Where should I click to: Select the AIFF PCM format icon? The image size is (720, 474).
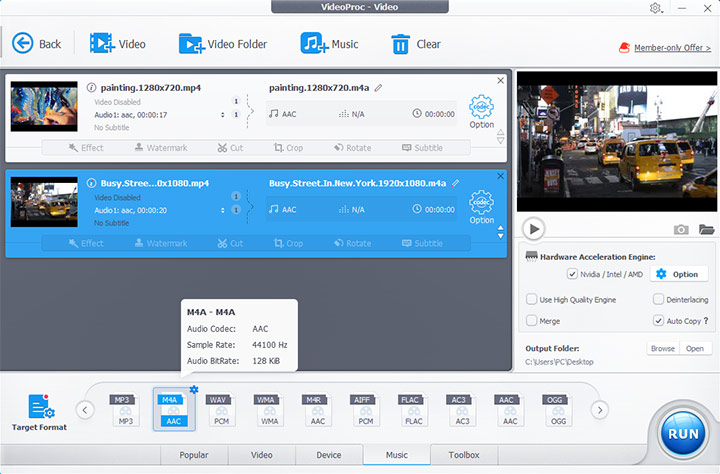[366, 409]
